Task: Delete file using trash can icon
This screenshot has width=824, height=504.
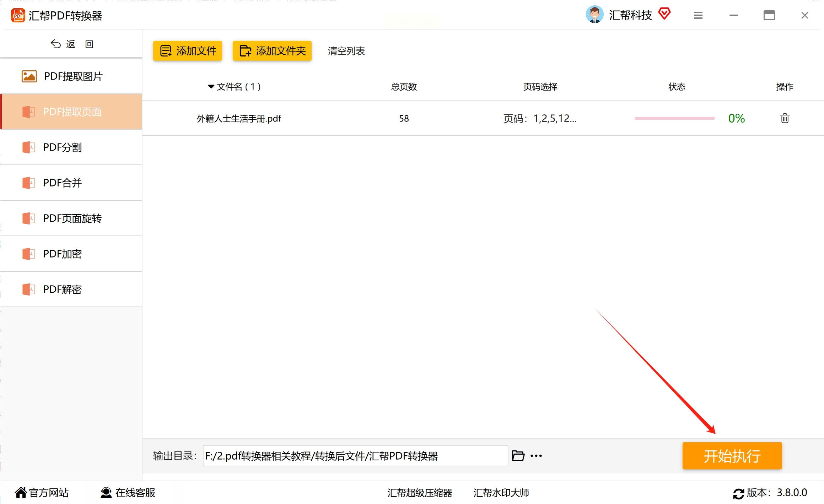Action: [x=785, y=118]
